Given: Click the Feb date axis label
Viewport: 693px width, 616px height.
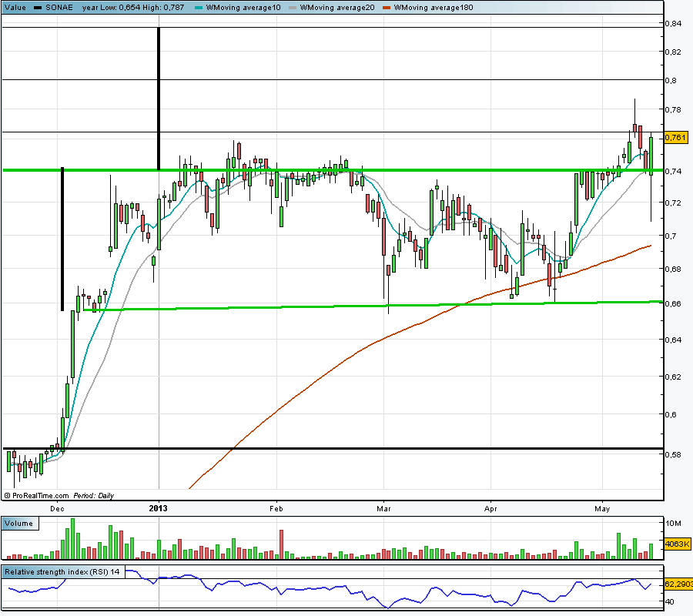Looking at the screenshot, I should pyautogui.click(x=276, y=509).
